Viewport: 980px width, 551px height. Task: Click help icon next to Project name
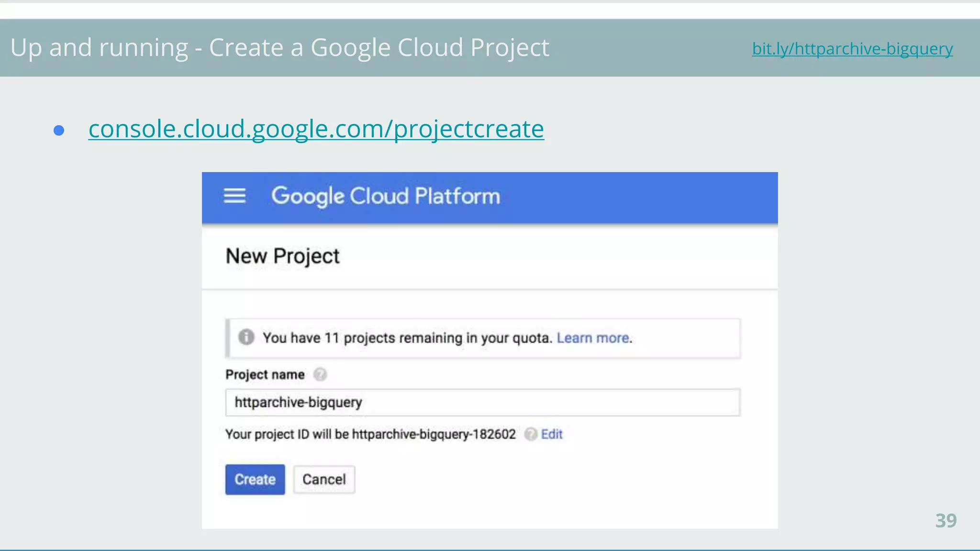[x=320, y=375]
